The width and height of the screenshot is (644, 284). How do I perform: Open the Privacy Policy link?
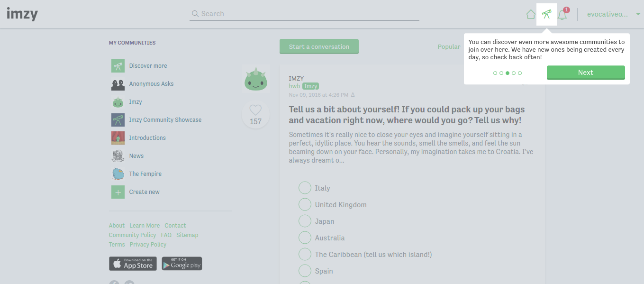point(148,245)
